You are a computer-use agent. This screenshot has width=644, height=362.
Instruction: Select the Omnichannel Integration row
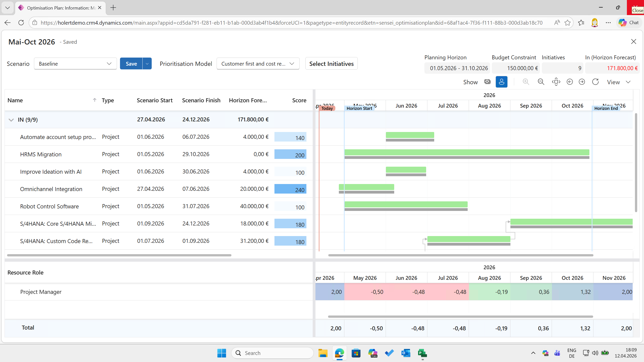(x=51, y=189)
